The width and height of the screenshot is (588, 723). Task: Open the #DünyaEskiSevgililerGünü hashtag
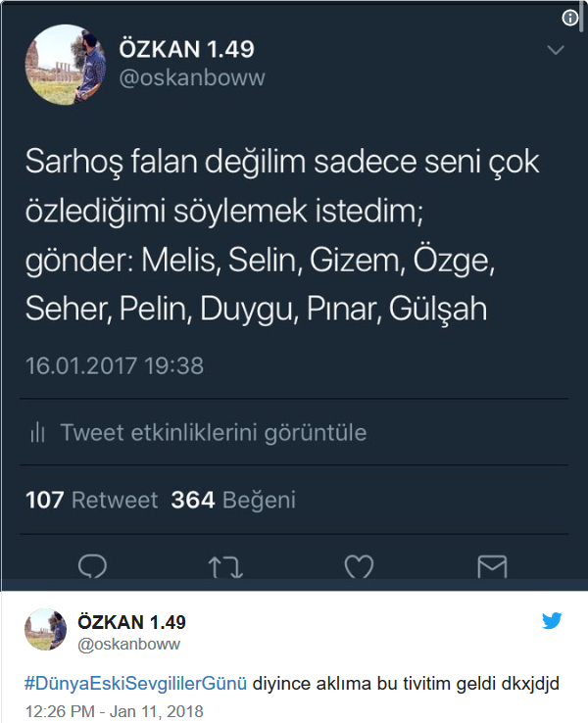point(135,683)
